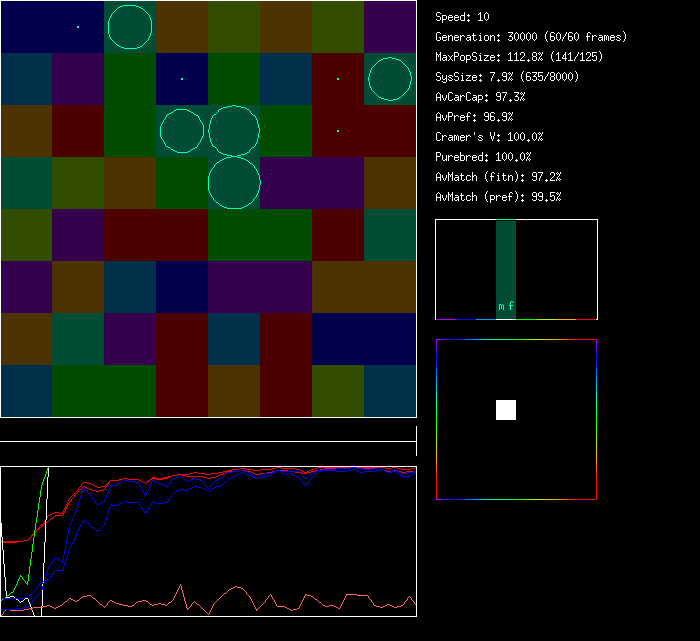Click the lower dot in the dark red area
This screenshot has height=641, width=700.
[338, 131]
